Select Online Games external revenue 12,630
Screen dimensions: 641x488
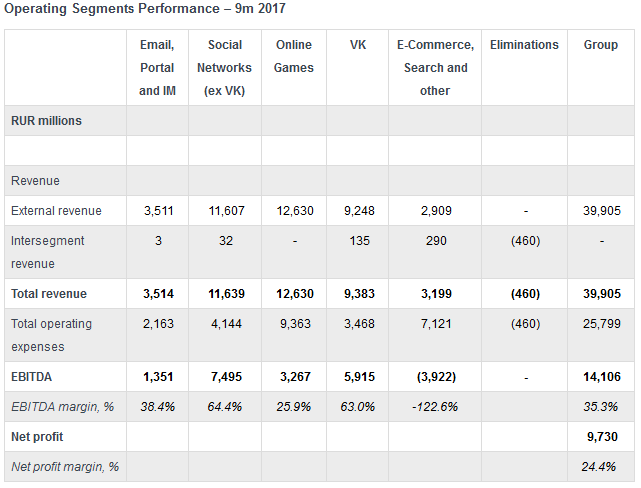click(293, 211)
